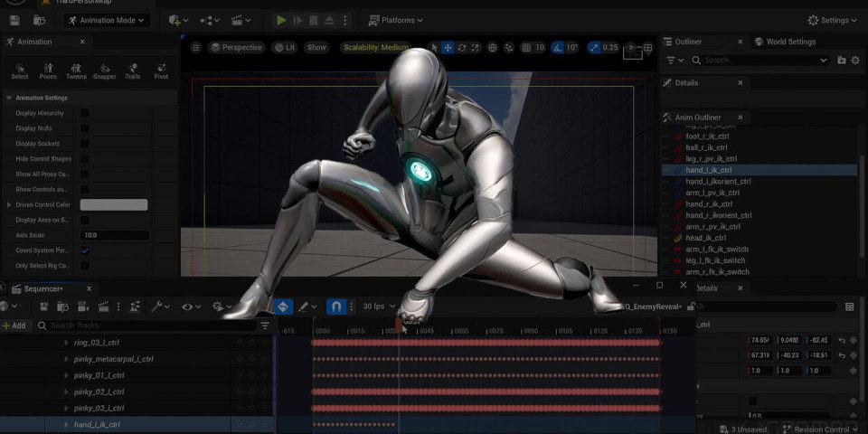
Task: Enable the Display Nulls checkbox
Action: pyautogui.click(x=85, y=128)
